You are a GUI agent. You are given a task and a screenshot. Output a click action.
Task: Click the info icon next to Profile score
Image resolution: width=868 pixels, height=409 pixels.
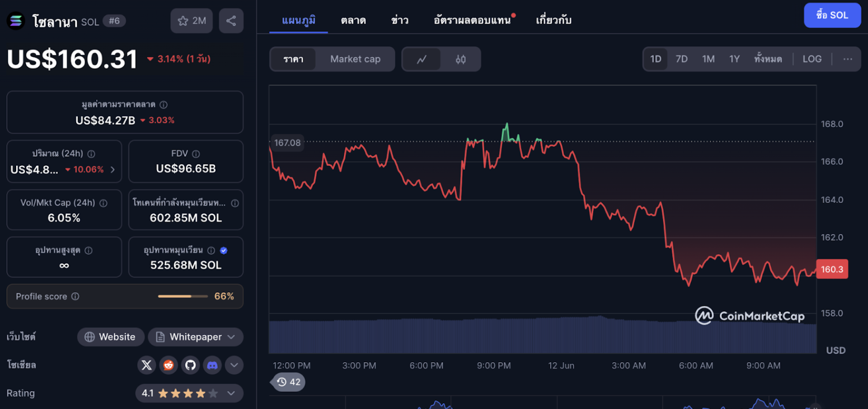pyautogui.click(x=75, y=296)
